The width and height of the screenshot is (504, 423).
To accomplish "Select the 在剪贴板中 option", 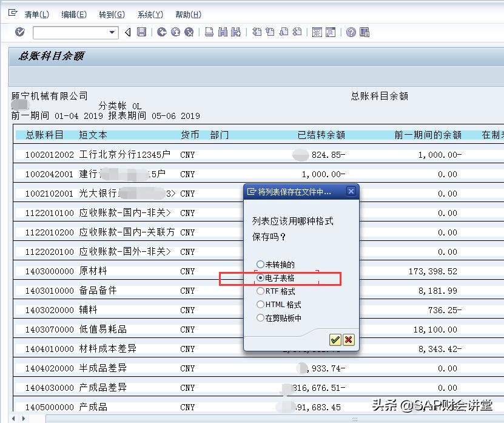I will click(x=260, y=317).
